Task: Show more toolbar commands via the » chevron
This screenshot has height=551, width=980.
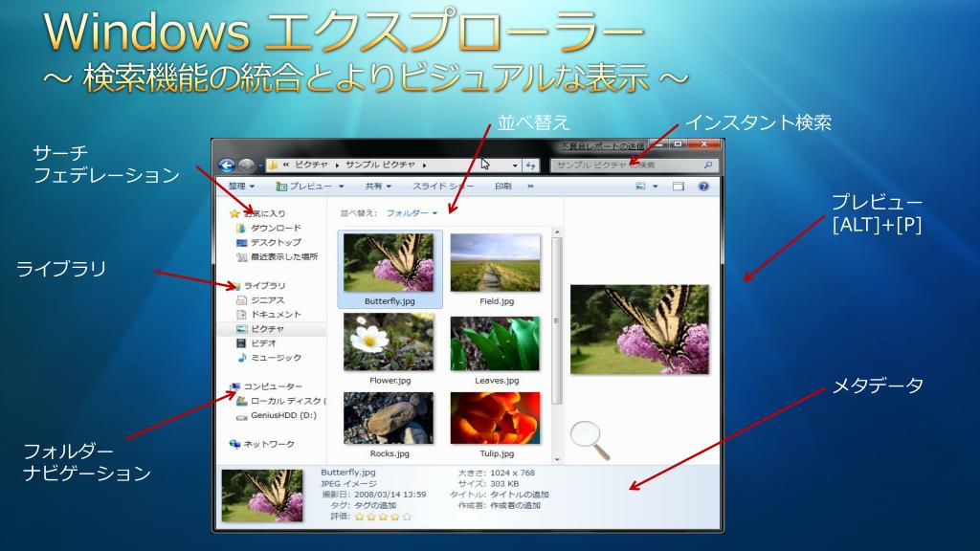Action: click(x=530, y=187)
